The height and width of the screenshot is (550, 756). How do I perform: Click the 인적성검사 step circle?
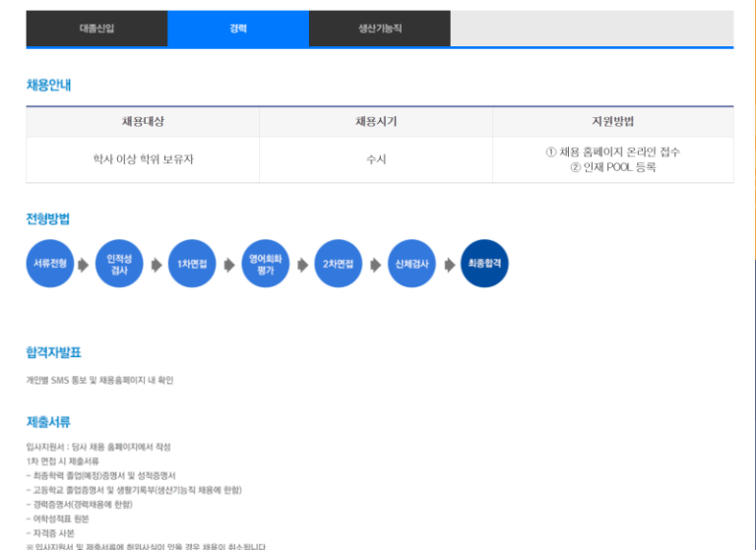coord(119,264)
